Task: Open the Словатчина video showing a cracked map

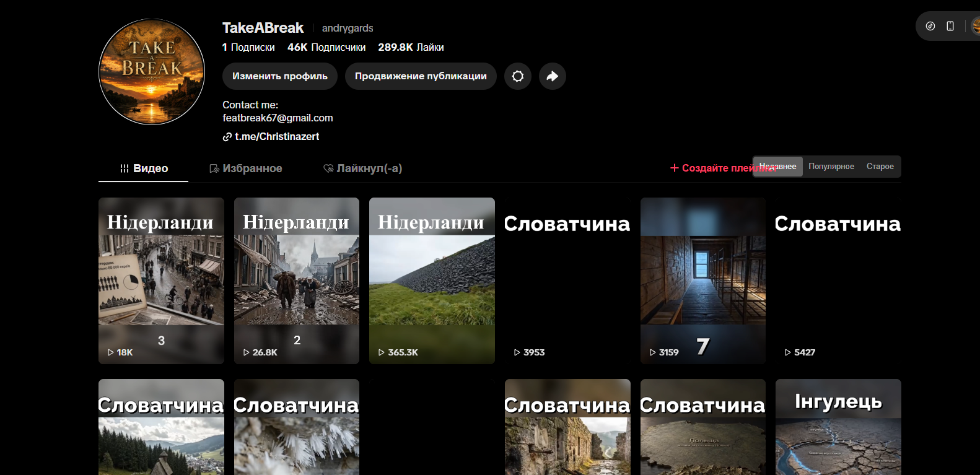Action: [703, 427]
